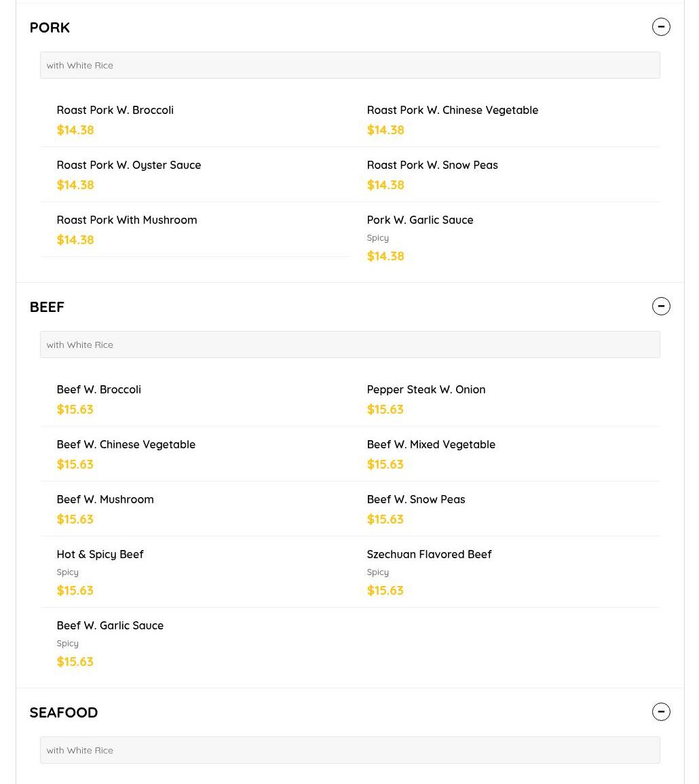Pick Beef W. Mixed Vegetable

(431, 445)
